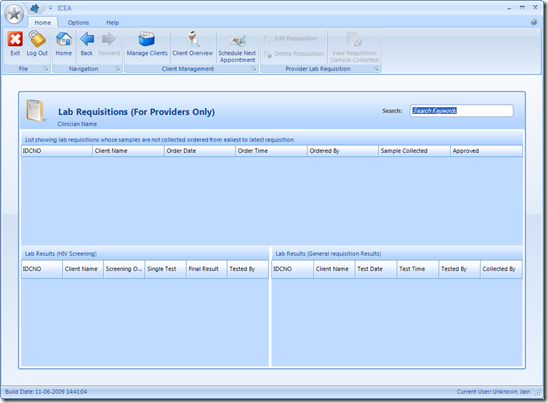Sort by Final Result column header
The height and width of the screenshot is (403, 548).
tap(207, 269)
